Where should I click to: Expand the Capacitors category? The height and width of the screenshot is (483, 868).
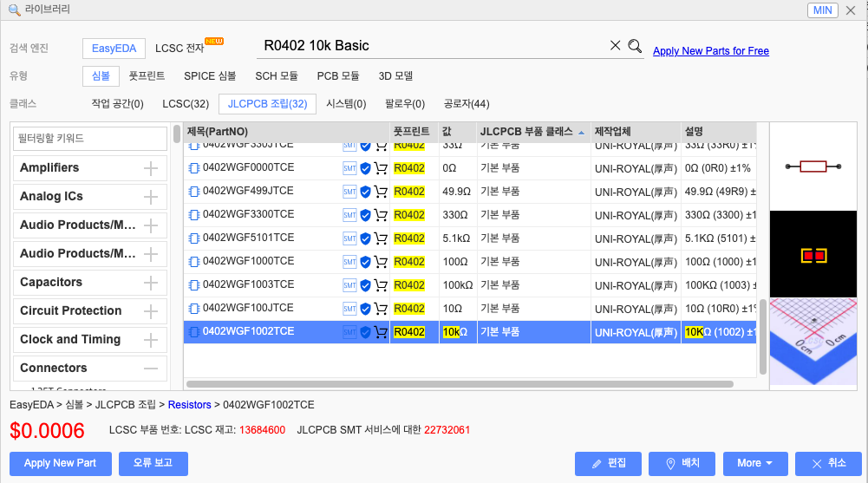click(151, 283)
